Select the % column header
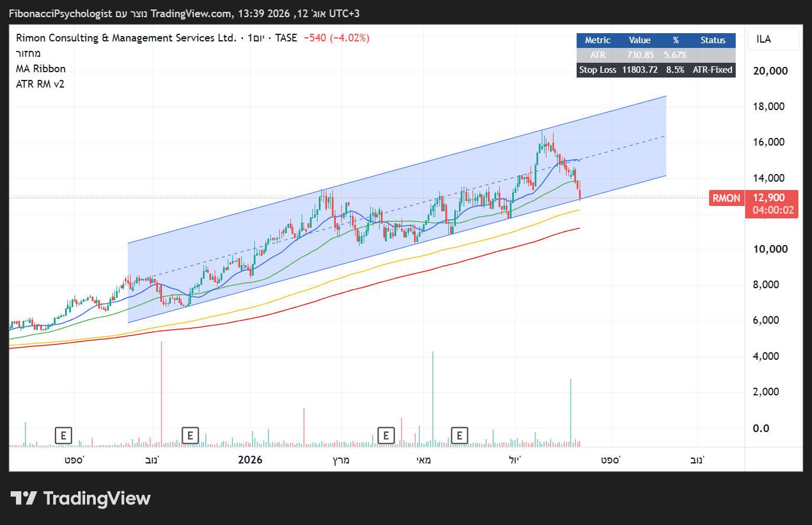The height and width of the screenshot is (525, 812). tap(675, 40)
